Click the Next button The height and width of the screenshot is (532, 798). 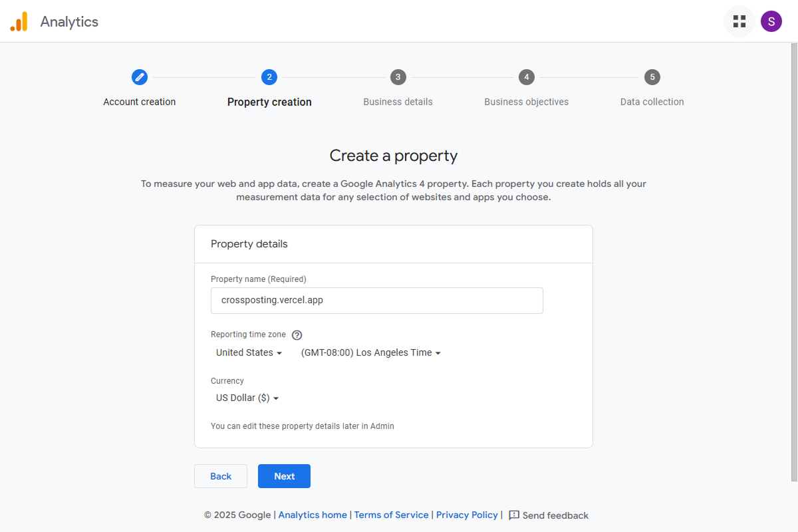pos(284,476)
